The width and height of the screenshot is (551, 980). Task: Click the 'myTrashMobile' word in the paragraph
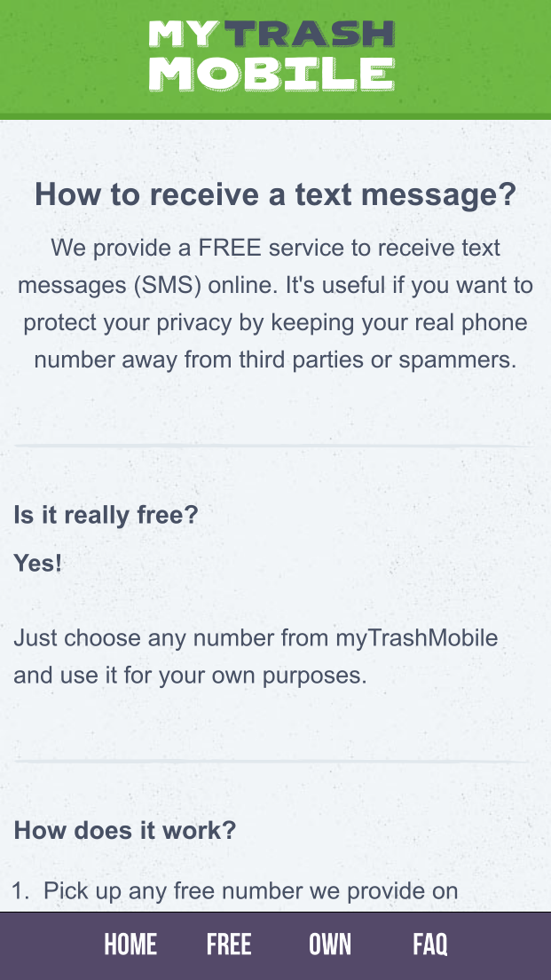417,639
